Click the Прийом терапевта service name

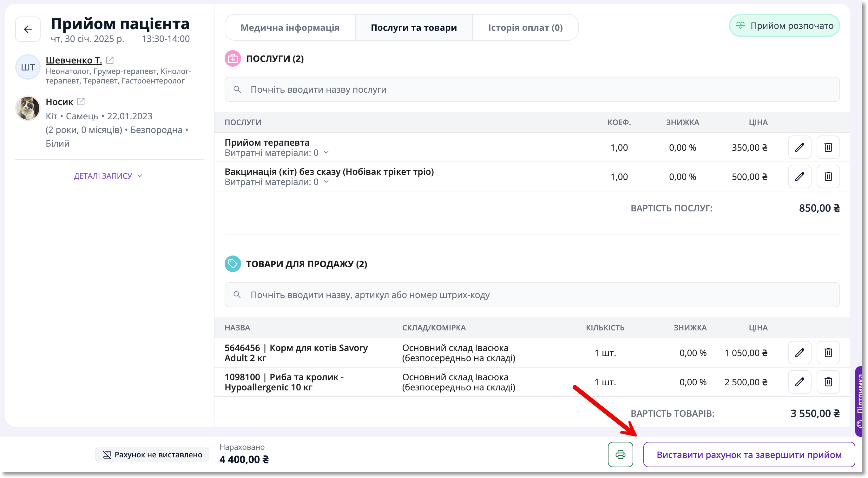267,143
